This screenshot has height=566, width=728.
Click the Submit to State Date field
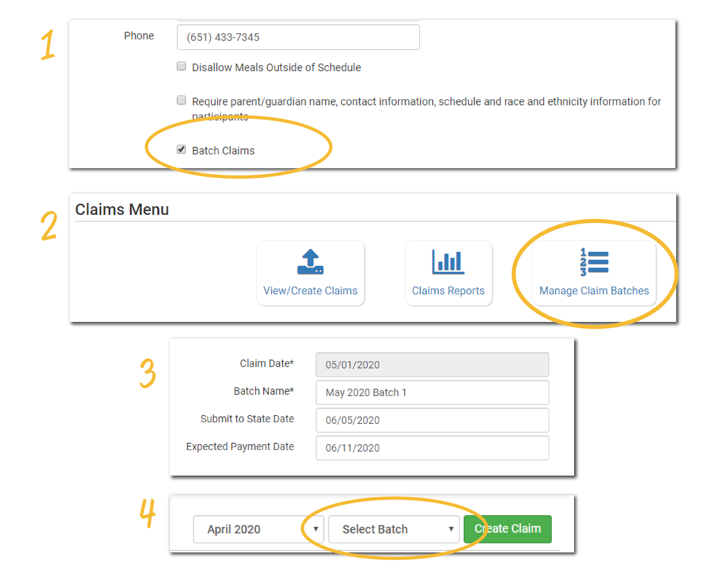[432, 420]
